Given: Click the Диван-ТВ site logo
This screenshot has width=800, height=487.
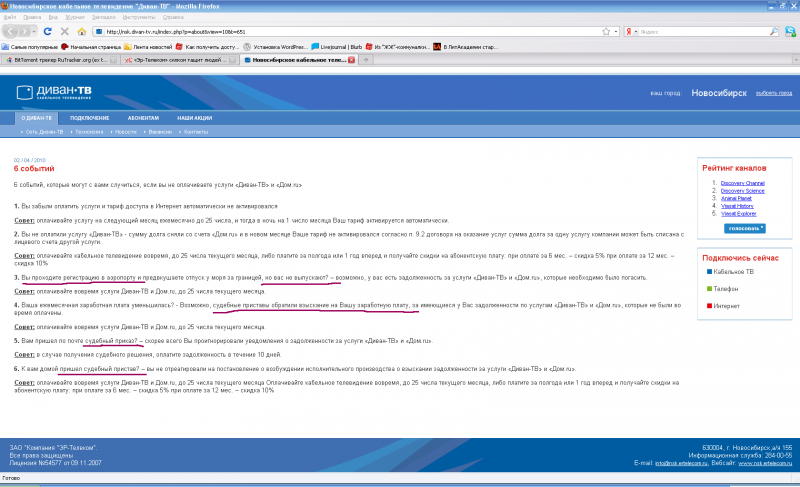Looking at the screenshot, I should [x=55, y=93].
